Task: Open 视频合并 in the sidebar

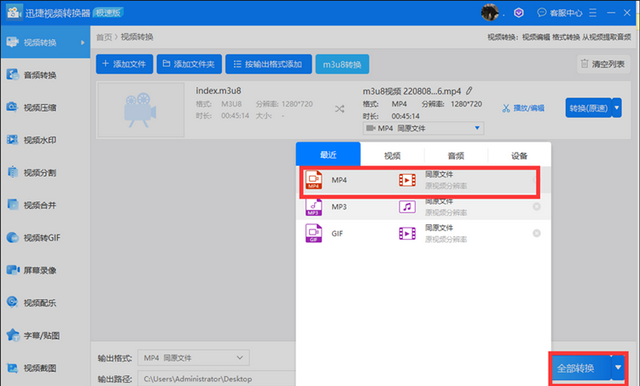Action: tap(45, 205)
